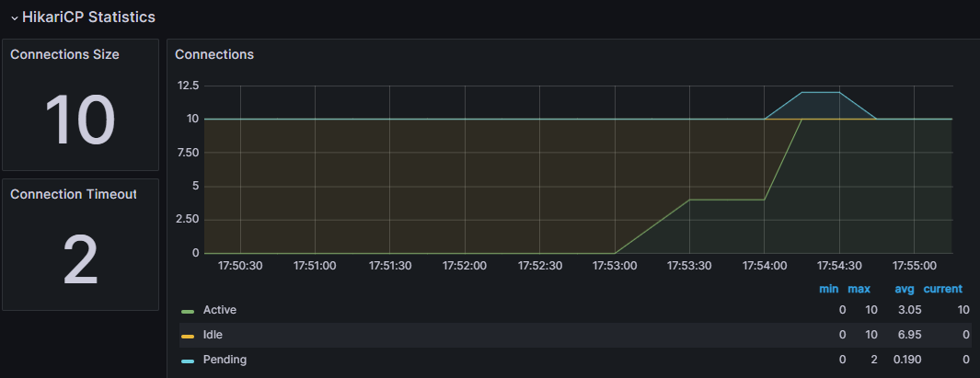Click the 7.50 y-axis label
Viewport: 980px width, 378px height.
tap(187, 153)
